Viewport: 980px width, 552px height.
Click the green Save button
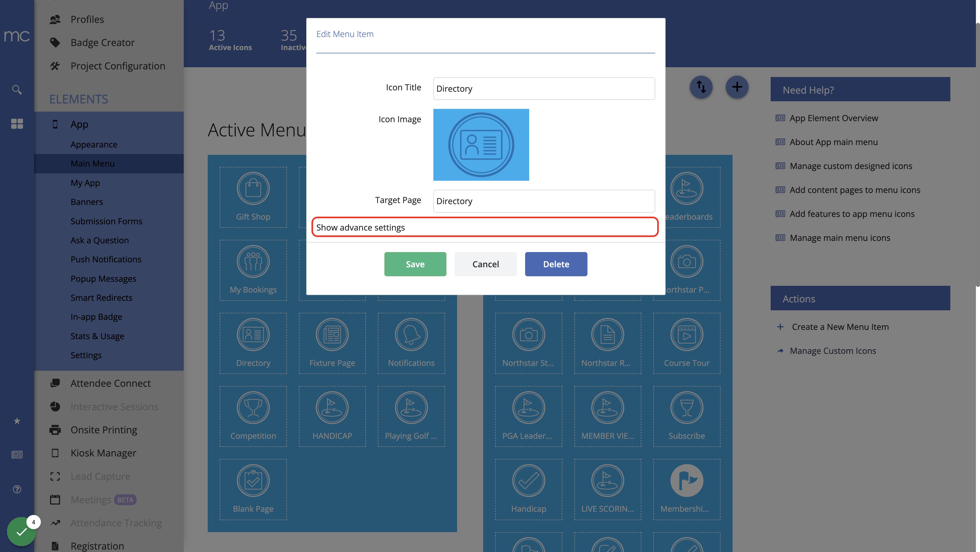click(x=415, y=264)
